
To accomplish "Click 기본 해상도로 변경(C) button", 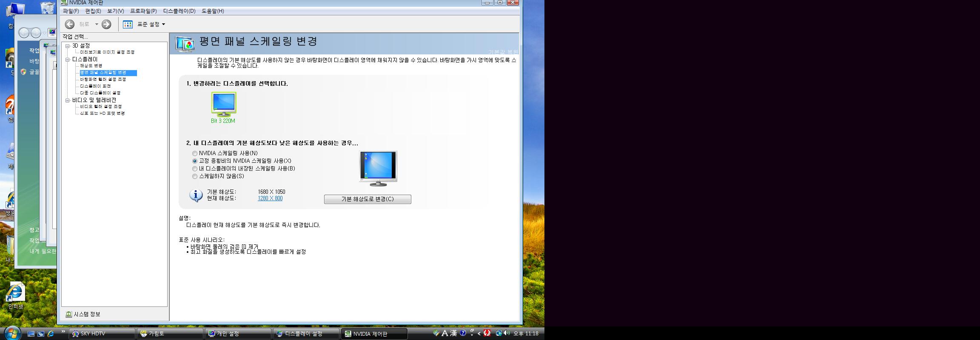I will (x=367, y=199).
